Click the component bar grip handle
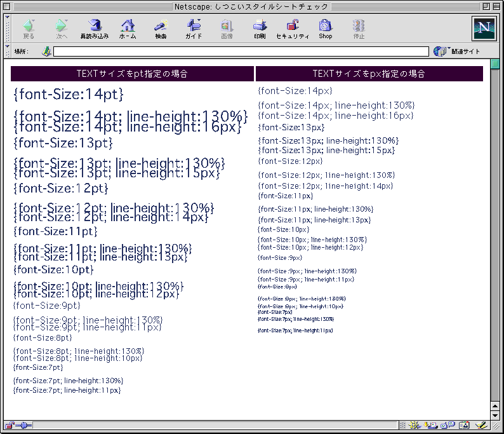 (x=402, y=425)
